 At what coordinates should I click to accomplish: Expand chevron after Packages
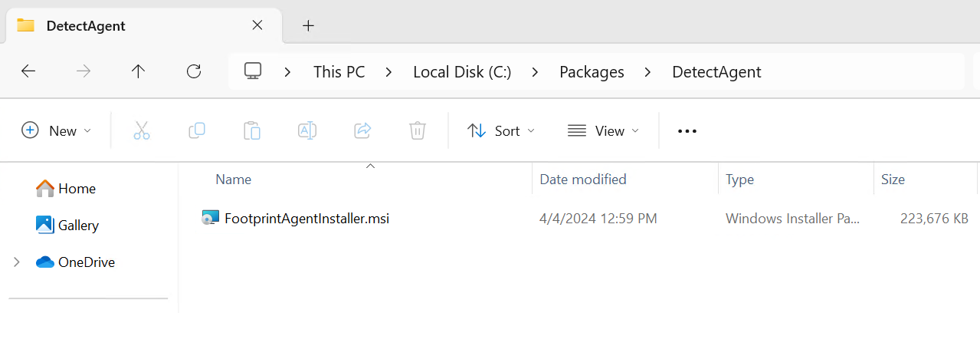pyautogui.click(x=648, y=72)
